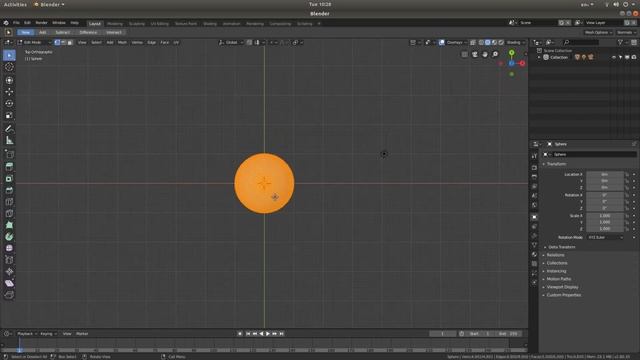
Task: Play the animation forward
Action: click(268, 334)
